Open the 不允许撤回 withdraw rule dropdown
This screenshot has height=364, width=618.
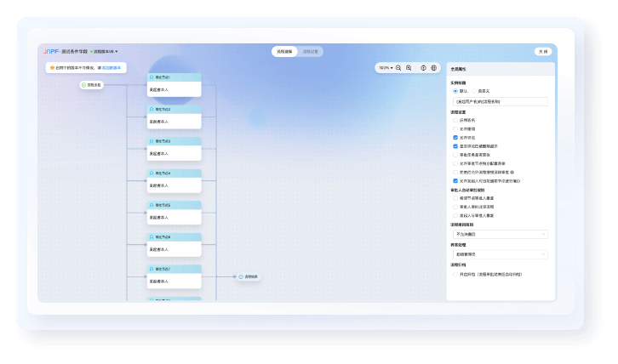coord(501,235)
